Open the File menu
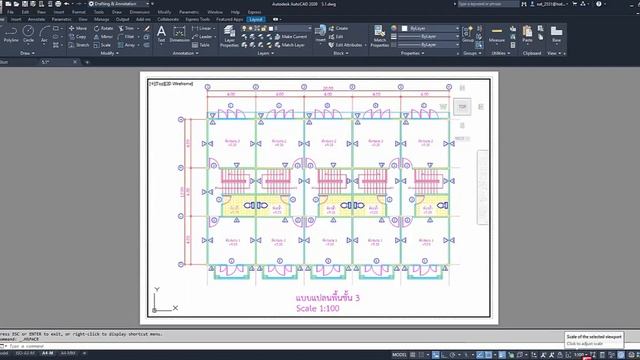The width and height of the screenshot is (640, 360). pos(10,12)
